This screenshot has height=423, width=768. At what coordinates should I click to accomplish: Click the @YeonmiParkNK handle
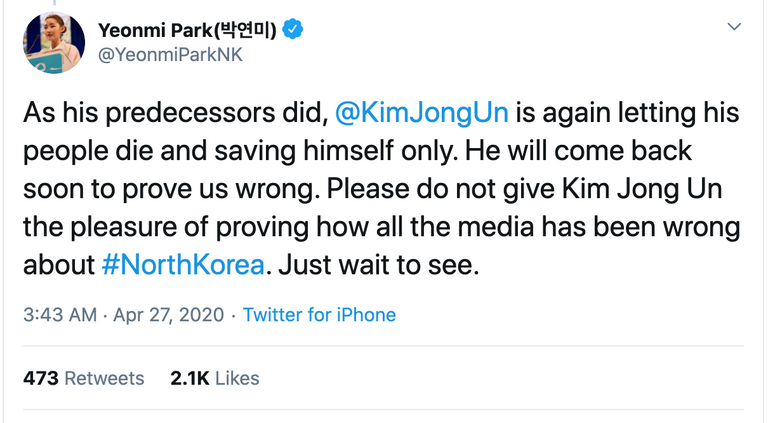[x=170, y=54]
